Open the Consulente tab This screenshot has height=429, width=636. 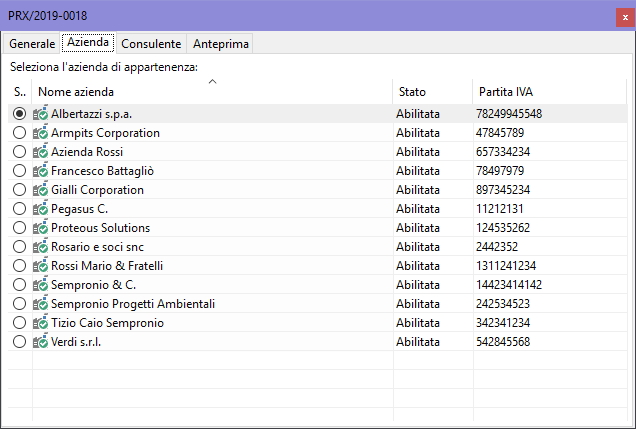pos(151,44)
